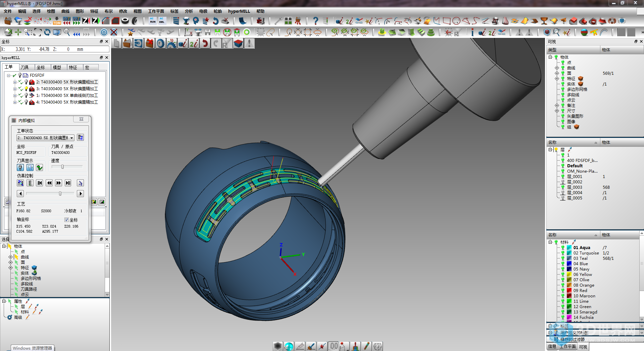Collapse the 物体 node in 可视 panel
This screenshot has width=644, height=351.
point(550,57)
